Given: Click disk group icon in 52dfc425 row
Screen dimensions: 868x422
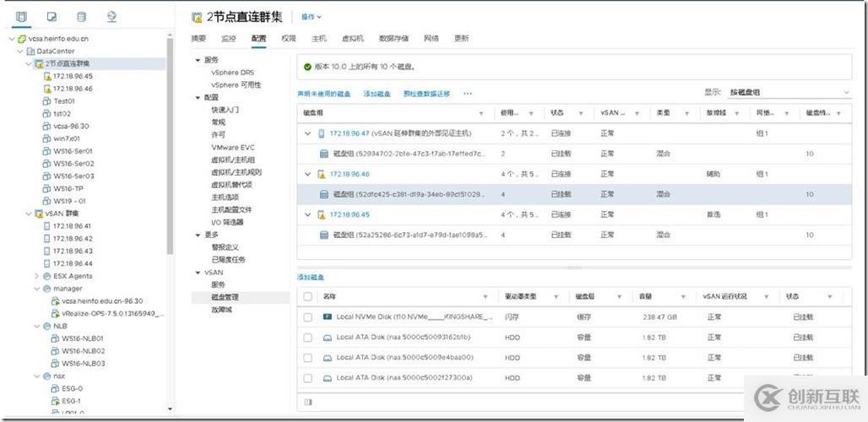Looking at the screenshot, I should [x=325, y=195].
